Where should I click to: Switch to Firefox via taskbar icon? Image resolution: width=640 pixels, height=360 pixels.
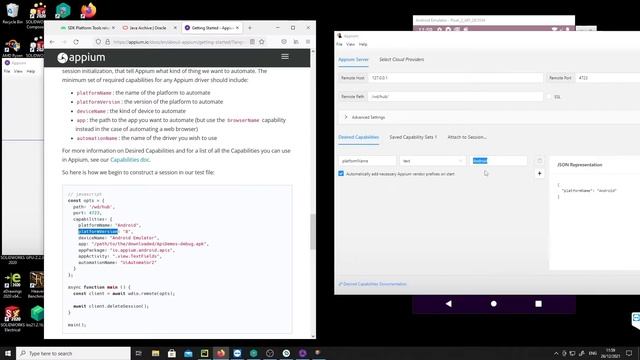[221, 353]
